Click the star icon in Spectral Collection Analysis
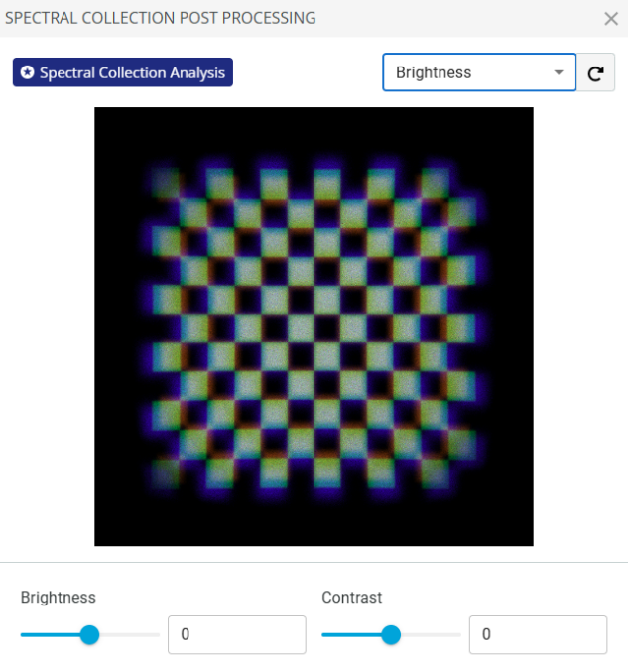 tap(28, 72)
